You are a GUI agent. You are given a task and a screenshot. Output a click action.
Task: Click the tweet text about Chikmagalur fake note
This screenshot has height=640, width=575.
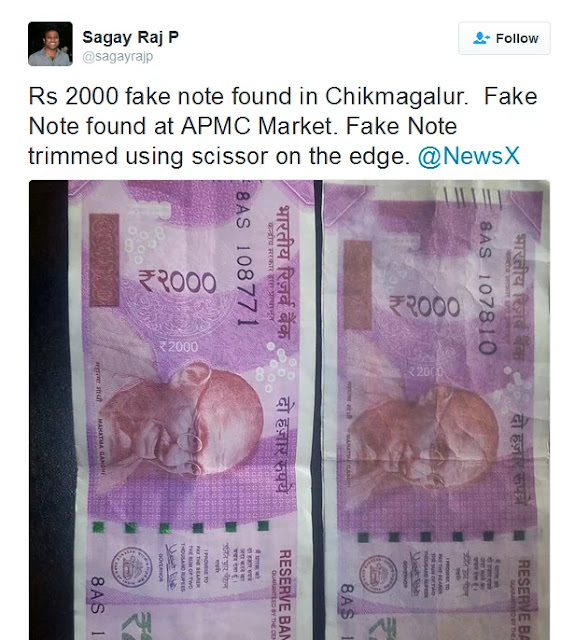(283, 126)
